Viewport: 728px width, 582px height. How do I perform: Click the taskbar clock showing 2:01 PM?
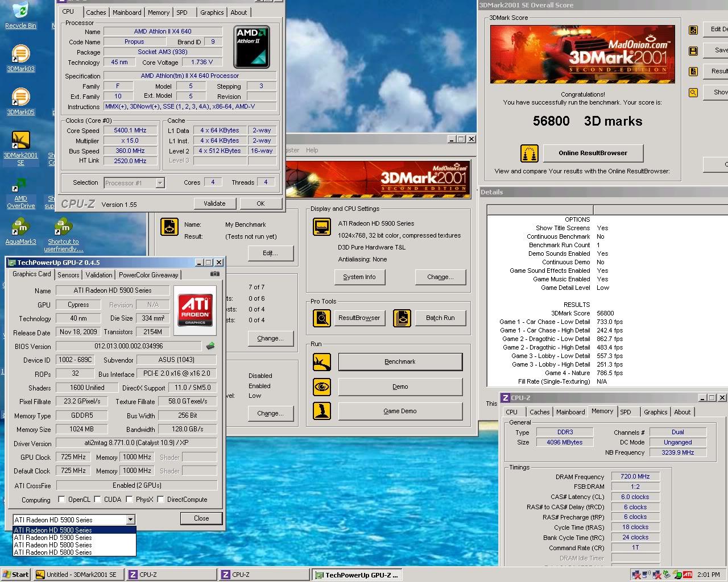pyautogui.click(x=708, y=575)
